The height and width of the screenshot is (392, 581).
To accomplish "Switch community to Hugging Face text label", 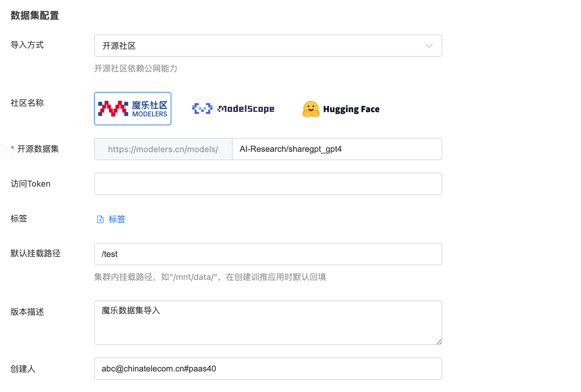I will coord(351,109).
